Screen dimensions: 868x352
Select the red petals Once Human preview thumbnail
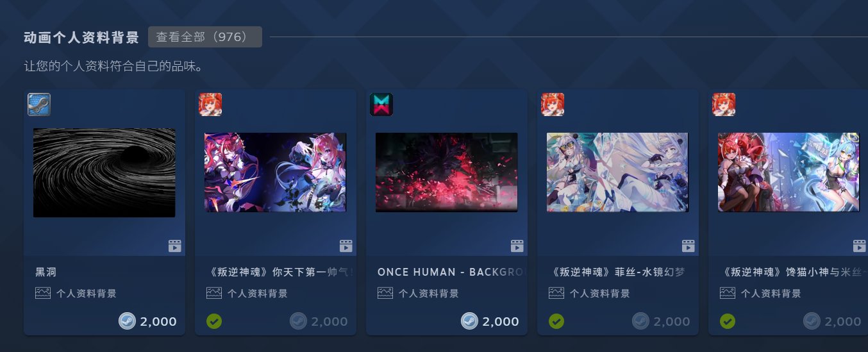coord(447,172)
